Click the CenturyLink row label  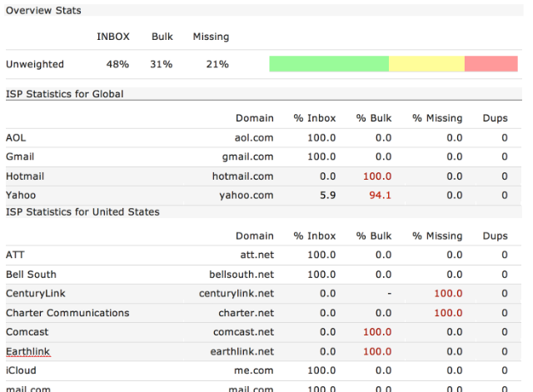click(36, 294)
